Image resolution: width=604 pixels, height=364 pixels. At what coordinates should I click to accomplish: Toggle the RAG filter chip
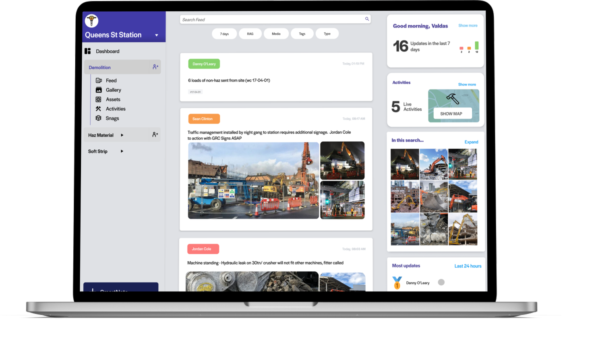click(x=250, y=34)
